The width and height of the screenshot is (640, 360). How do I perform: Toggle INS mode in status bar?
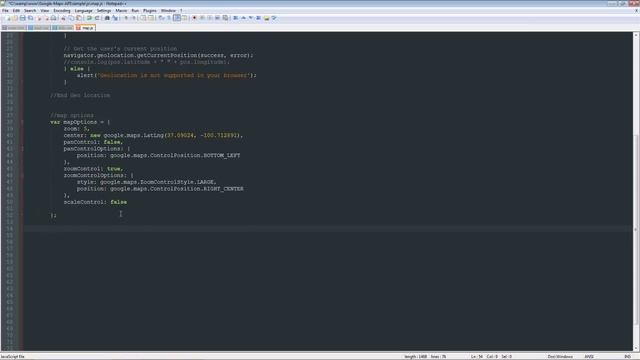point(627,357)
